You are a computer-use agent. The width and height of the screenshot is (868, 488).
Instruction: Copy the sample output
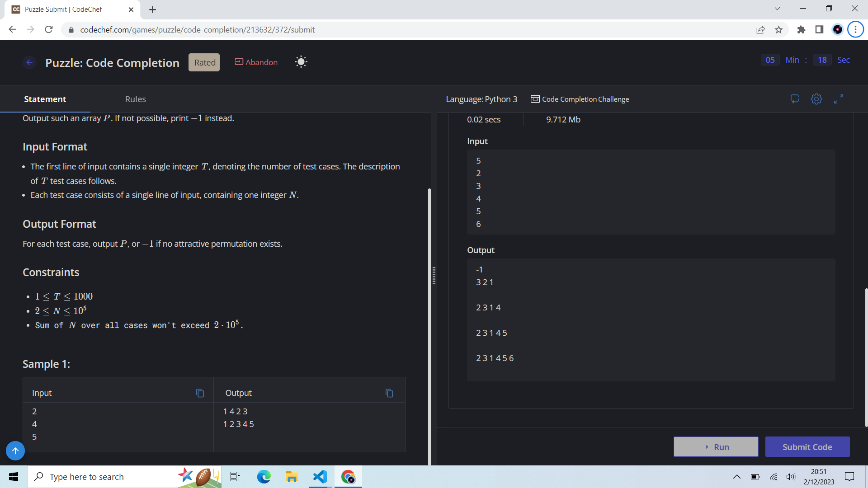click(389, 393)
